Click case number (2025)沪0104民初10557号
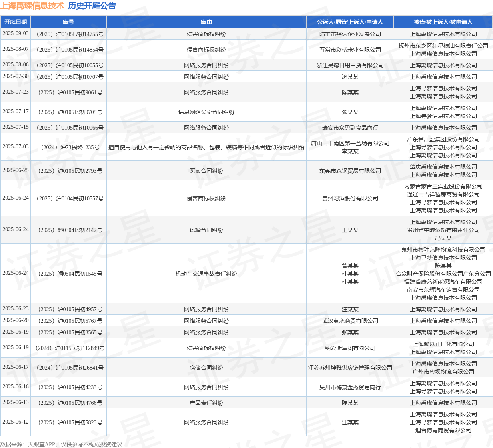 pyautogui.click(x=68, y=198)
